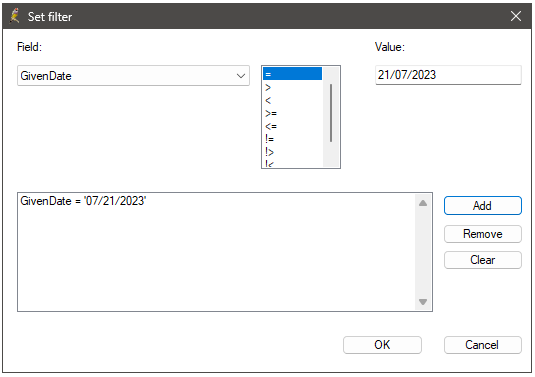Confirm the filter with OK
Screen dimensions: 535x377
point(382,345)
